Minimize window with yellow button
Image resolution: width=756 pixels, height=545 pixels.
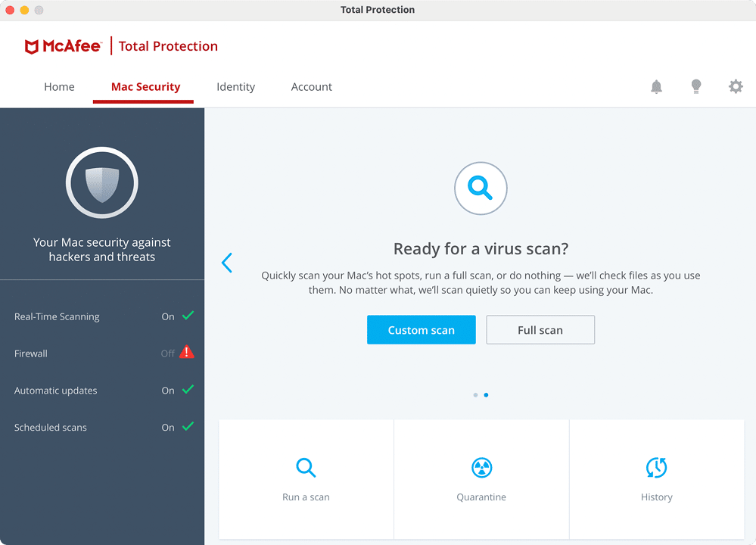pos(24,10)
